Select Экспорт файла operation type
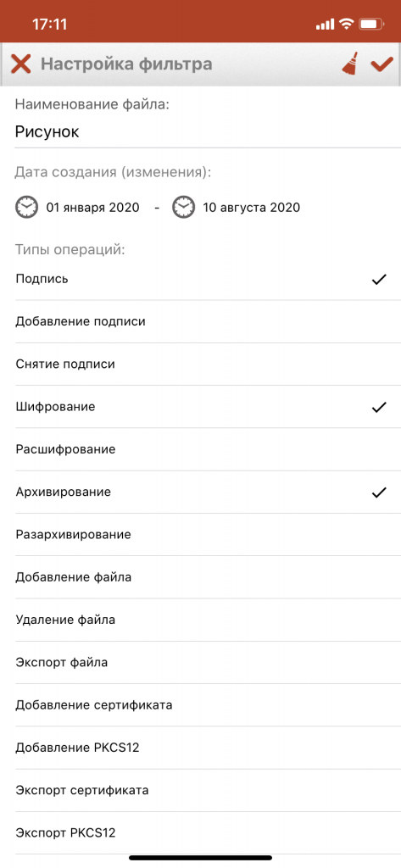 click(200, 663)
